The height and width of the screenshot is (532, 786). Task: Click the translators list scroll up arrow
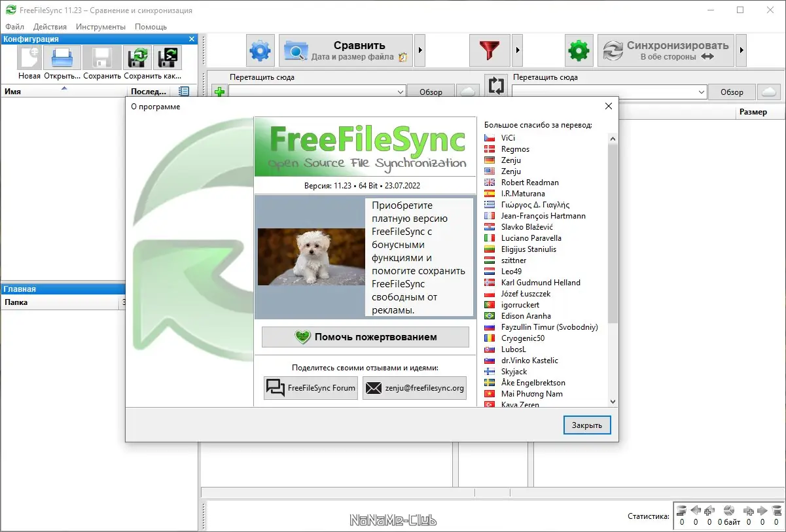[x=613, y=138]
